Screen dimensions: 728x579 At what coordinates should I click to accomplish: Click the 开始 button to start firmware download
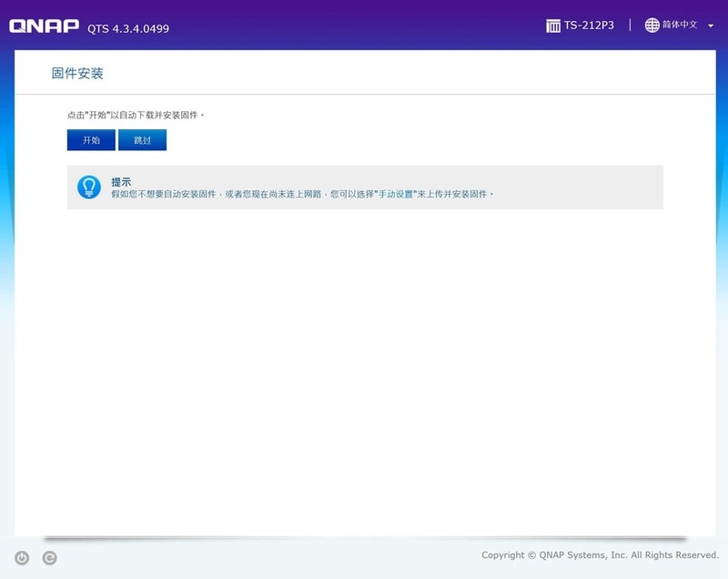[x=90, y=139]
